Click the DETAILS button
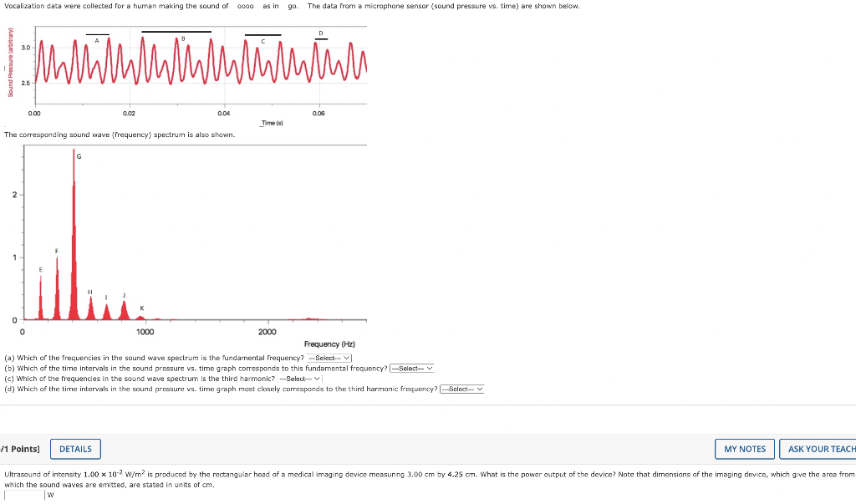 click(75, 449)
